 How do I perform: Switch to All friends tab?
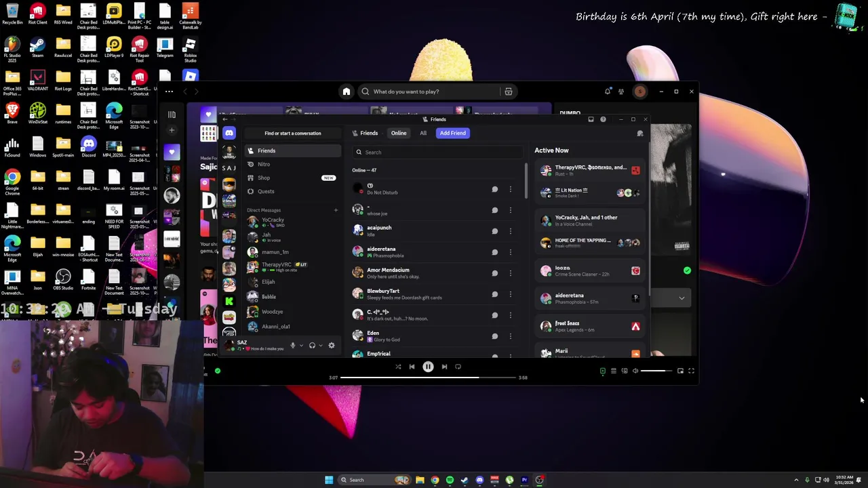[x=423, y=133]
